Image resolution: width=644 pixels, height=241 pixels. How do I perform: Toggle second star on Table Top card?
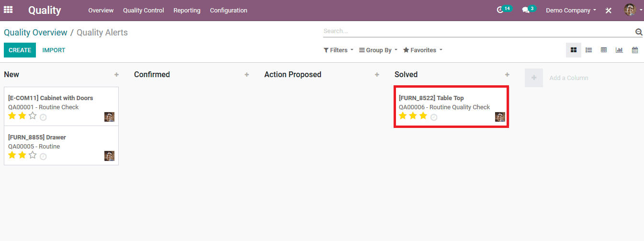tap(413, 116)
